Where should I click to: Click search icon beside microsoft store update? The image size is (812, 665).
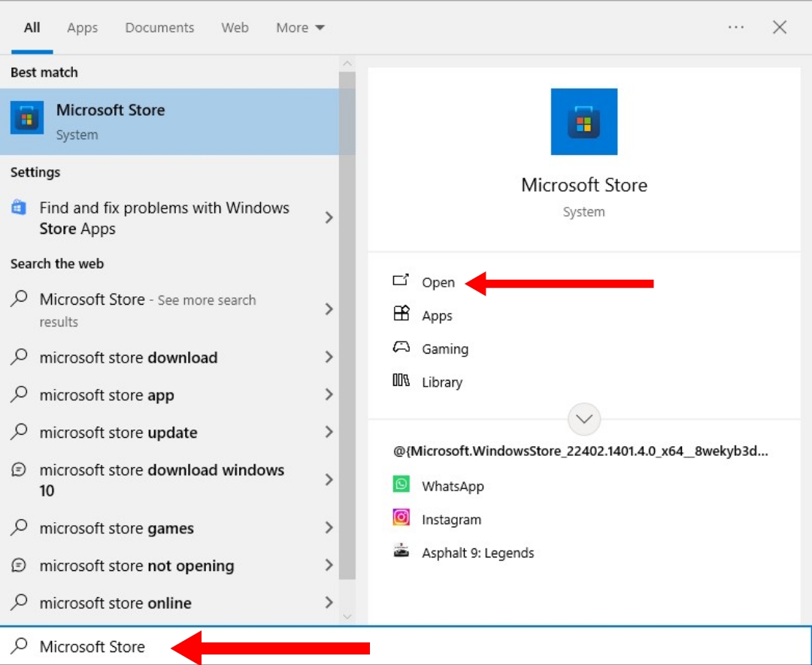click(19, 431)
